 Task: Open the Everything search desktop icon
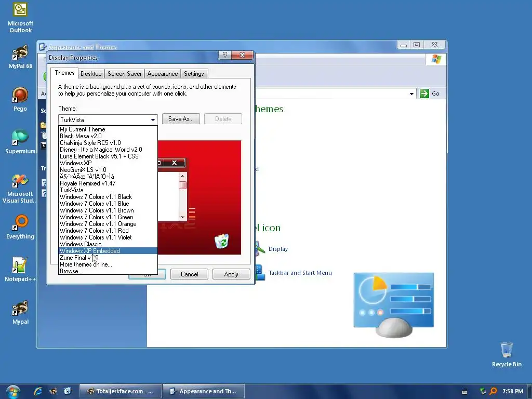click(20, 227)
